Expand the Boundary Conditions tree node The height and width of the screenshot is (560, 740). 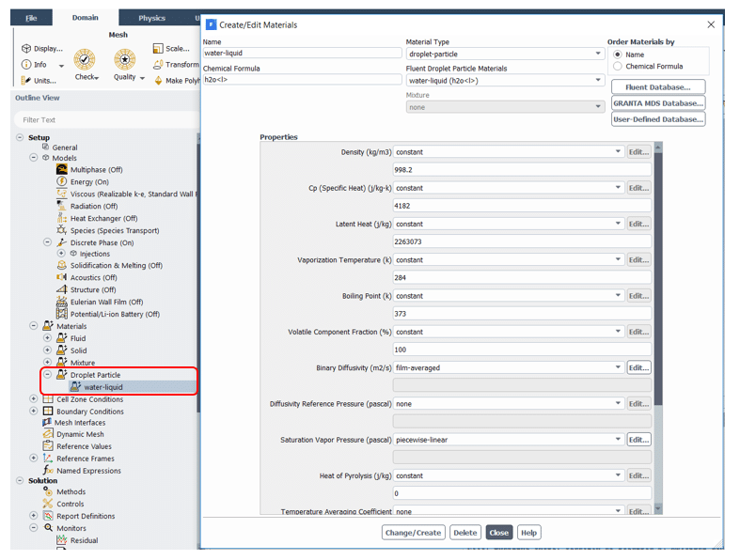click(35, 412)
